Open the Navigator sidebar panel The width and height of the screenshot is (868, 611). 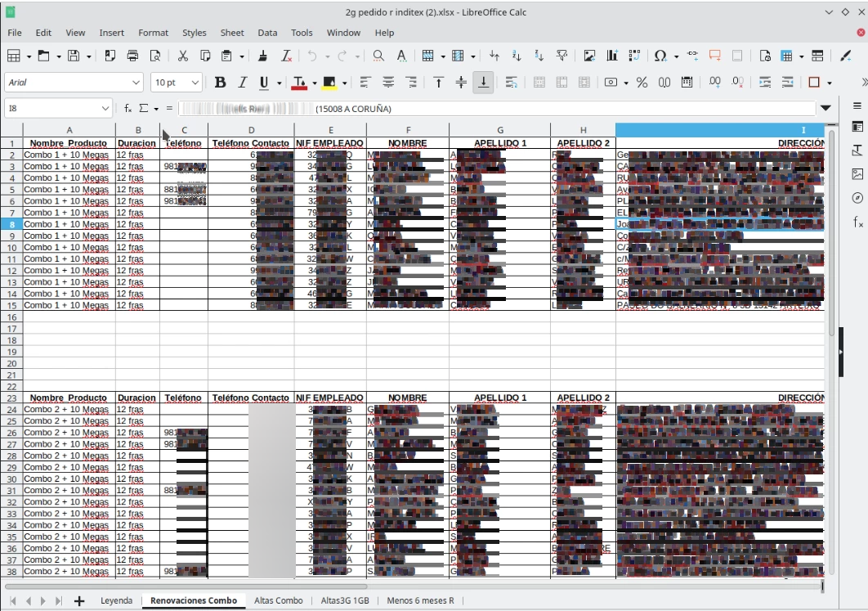click(857, 197)
